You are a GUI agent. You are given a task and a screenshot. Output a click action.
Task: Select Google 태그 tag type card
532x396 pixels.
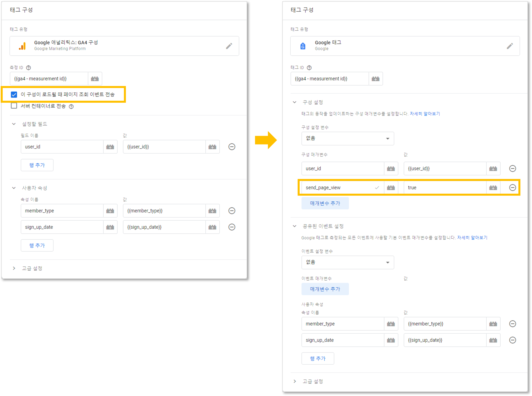[405, 46]
